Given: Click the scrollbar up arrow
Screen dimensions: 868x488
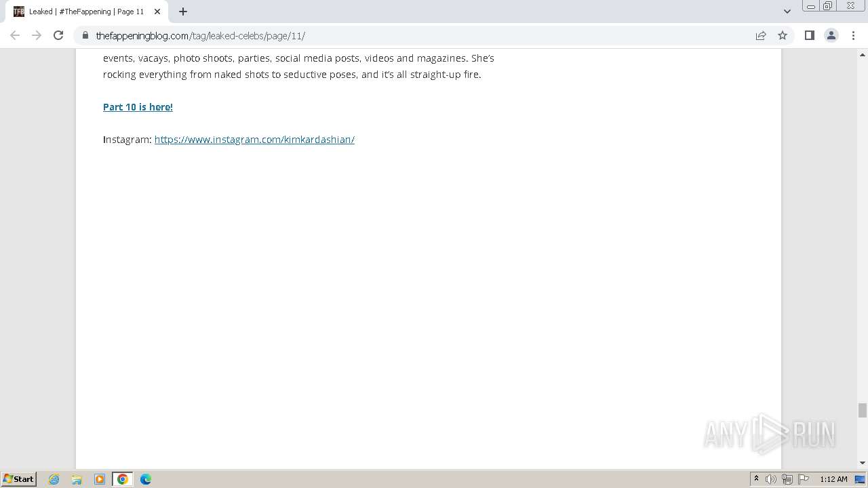Looking at the screenshot, I should tap(863, 54).
